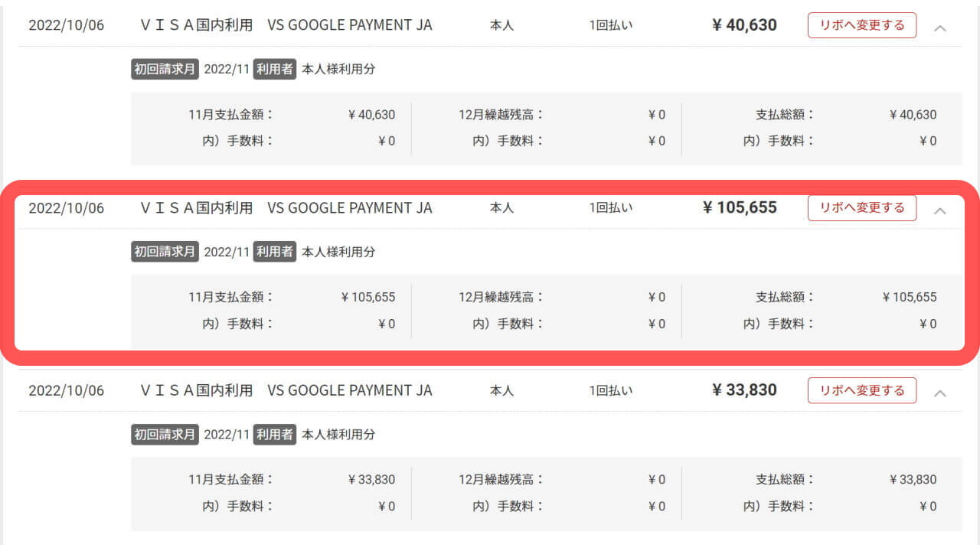
Task: Click the date of the ¥40,630 transaction
Action: (x=67, y=25)
